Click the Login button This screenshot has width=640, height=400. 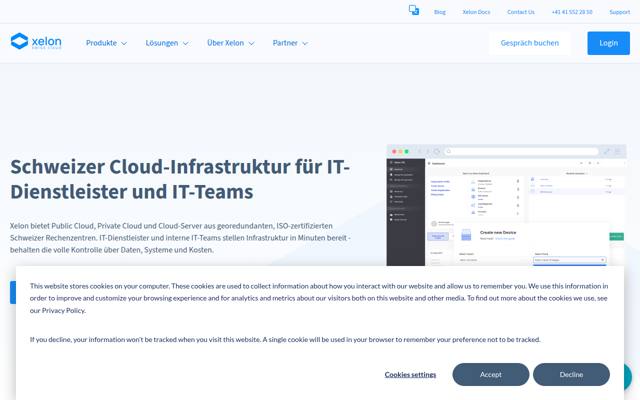[608, 43]
